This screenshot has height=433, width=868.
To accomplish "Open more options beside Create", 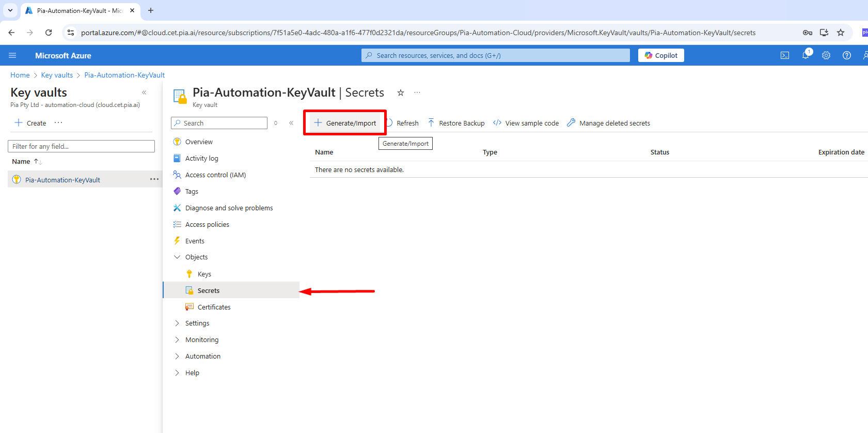I will point(58,123).
